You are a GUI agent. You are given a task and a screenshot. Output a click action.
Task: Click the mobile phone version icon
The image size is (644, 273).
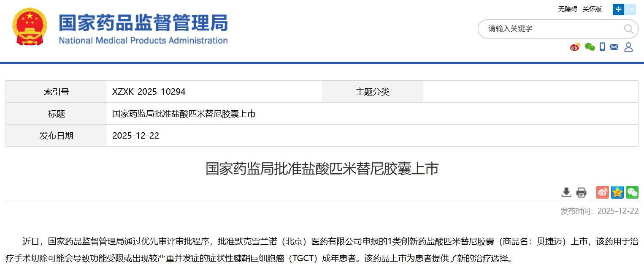[602, 47]
